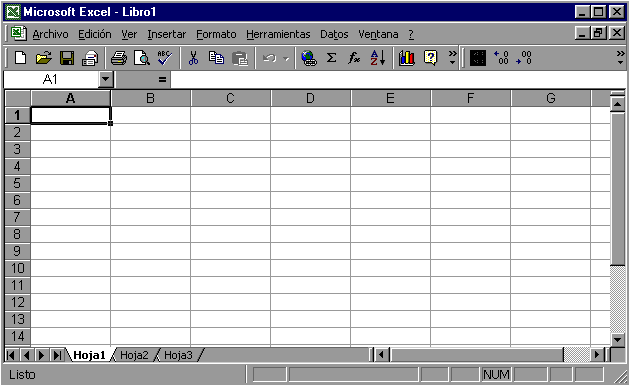Cut selection with scissors icon
The height and width of the screenshot is (385, 629).
[x=193, y=58]
